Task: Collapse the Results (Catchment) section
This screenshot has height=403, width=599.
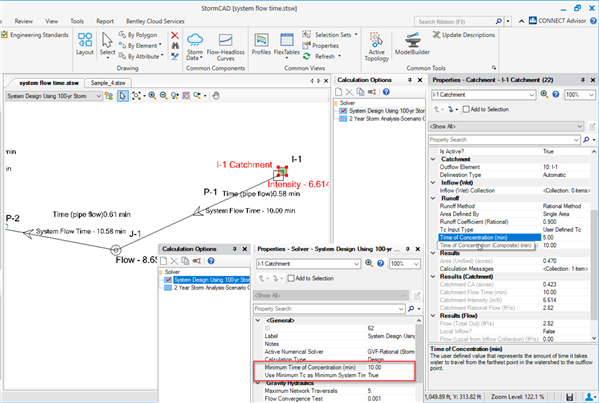Action: (433, 277)
